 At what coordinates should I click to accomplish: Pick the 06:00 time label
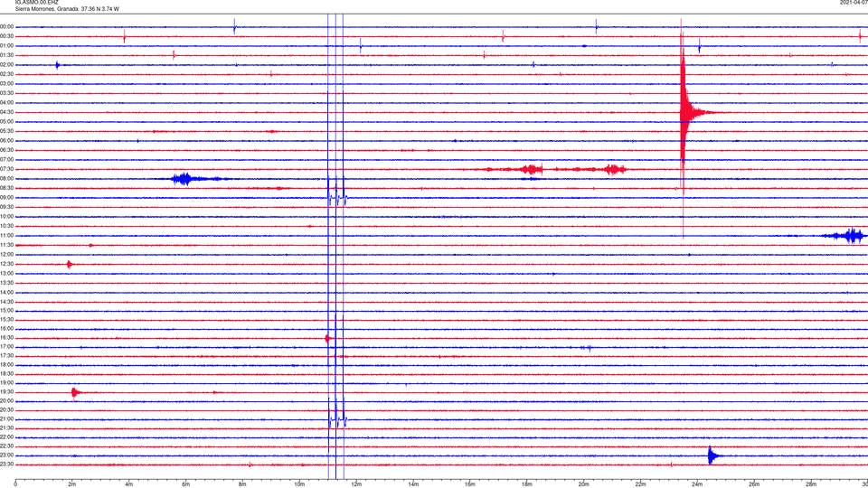[x=7, y=141]
